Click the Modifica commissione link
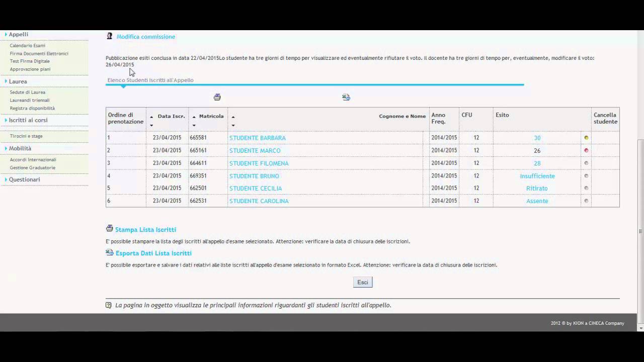This screenshot has height=362, width=644. point(146,37)
